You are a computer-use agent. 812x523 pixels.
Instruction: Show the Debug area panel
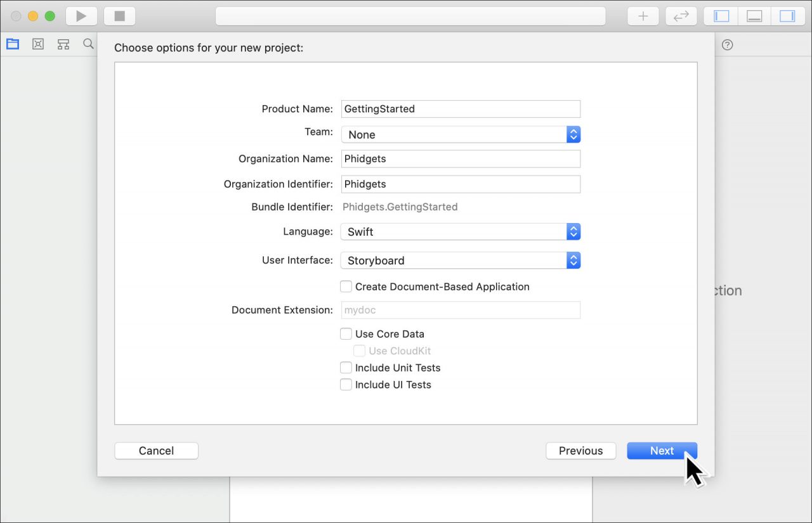(x=754, y=16)
